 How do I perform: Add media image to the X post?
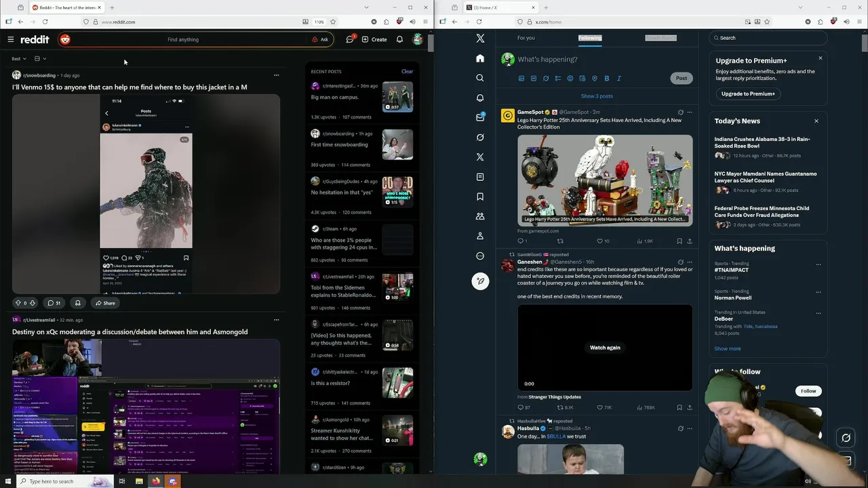pyautogui.click(x=521, y=79)
